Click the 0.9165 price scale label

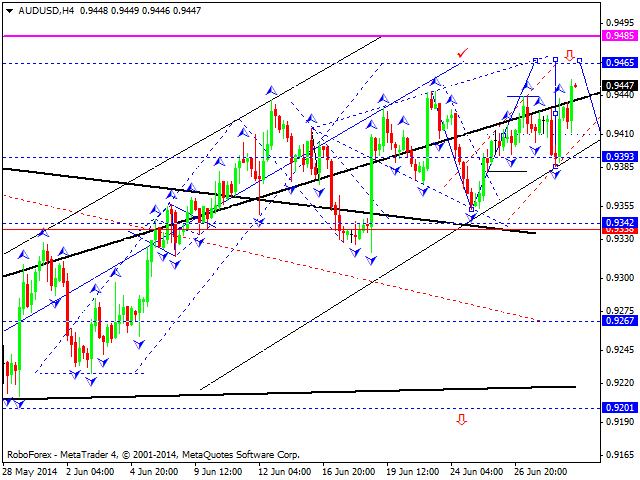620,454
